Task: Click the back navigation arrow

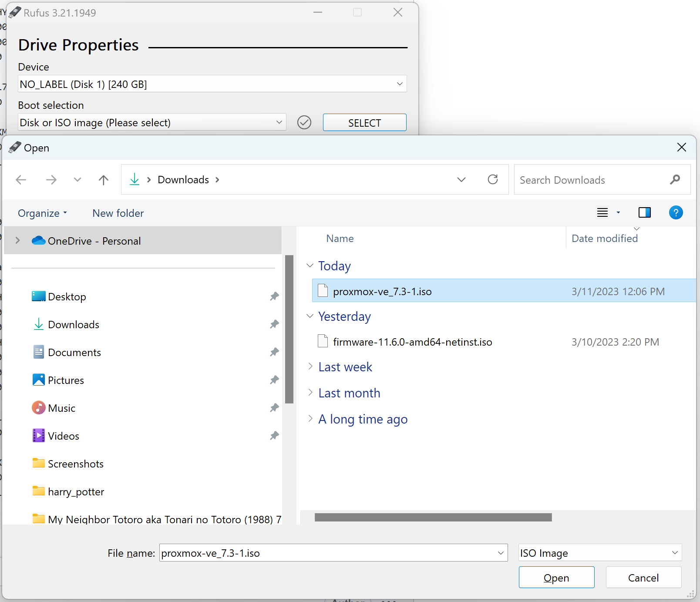Action: [x=21, y=180]
